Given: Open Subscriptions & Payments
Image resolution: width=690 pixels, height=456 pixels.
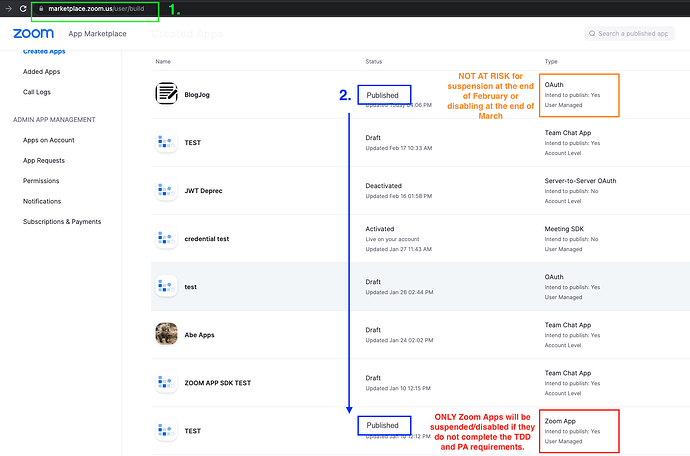Looking at the screenshot, I should click(x=62, y=222).
